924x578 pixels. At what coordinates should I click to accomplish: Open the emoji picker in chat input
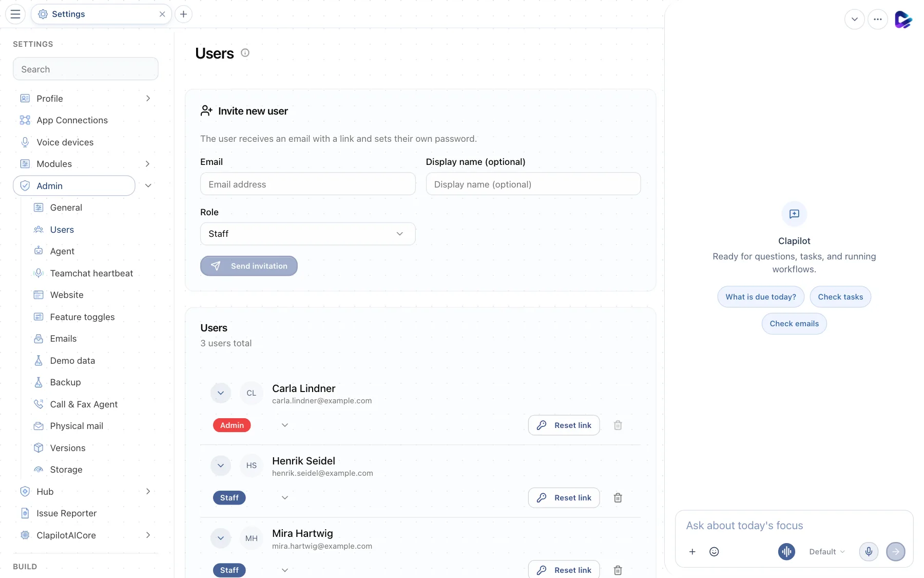tap(714, 552)
